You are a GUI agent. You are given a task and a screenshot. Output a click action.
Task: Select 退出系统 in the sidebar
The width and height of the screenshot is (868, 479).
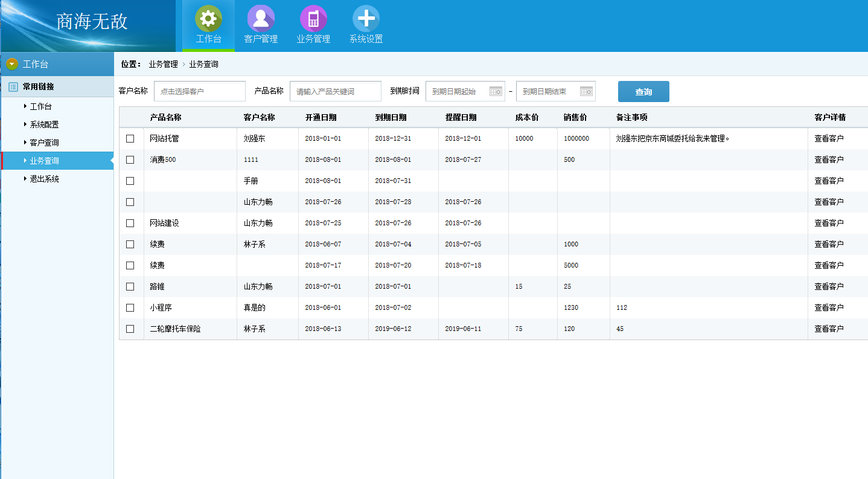point(44,179)
